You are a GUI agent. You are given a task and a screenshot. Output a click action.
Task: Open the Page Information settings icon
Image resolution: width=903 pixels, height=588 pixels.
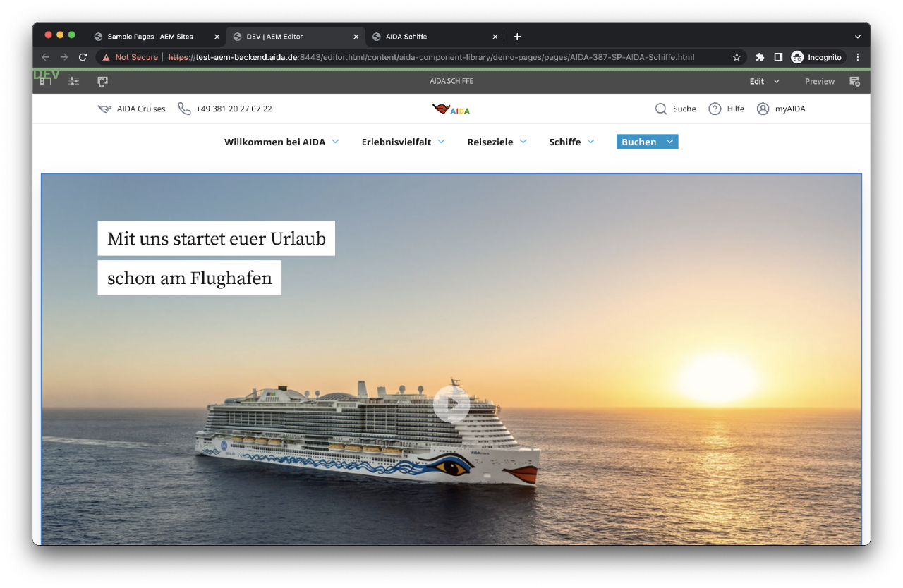coord(73,82)
